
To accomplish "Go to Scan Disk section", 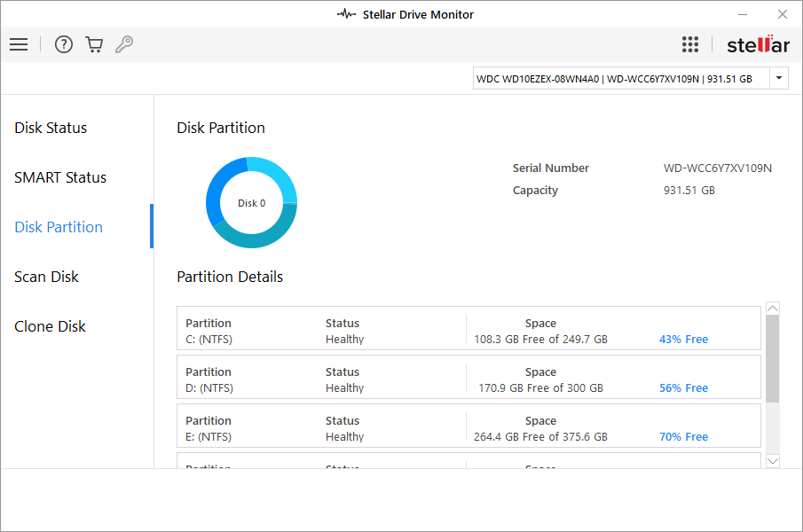I will [47, 277].
